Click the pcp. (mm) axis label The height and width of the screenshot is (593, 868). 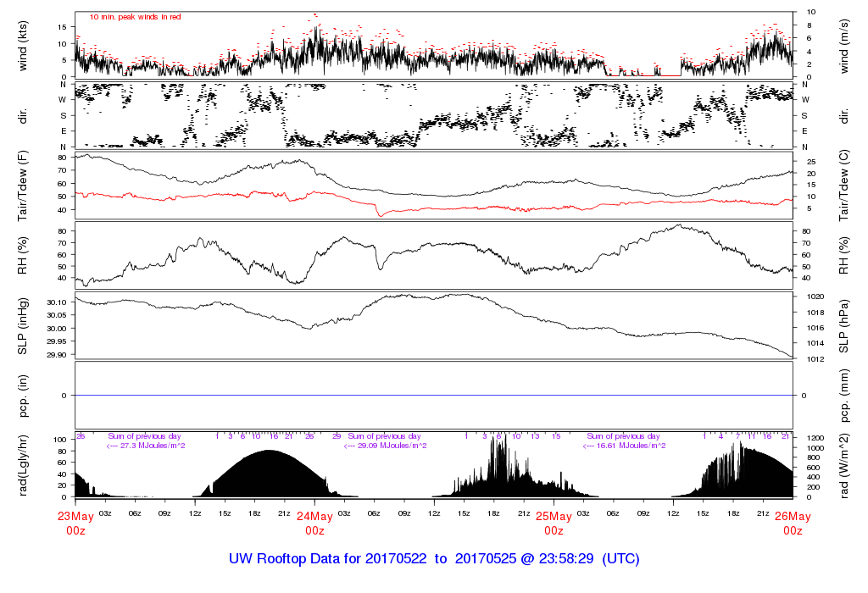pos(844,395)
